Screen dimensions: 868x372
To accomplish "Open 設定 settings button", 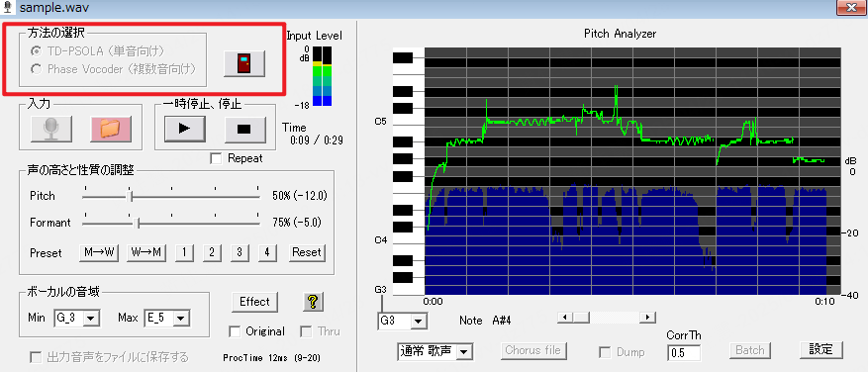I will tap(822, 350).
